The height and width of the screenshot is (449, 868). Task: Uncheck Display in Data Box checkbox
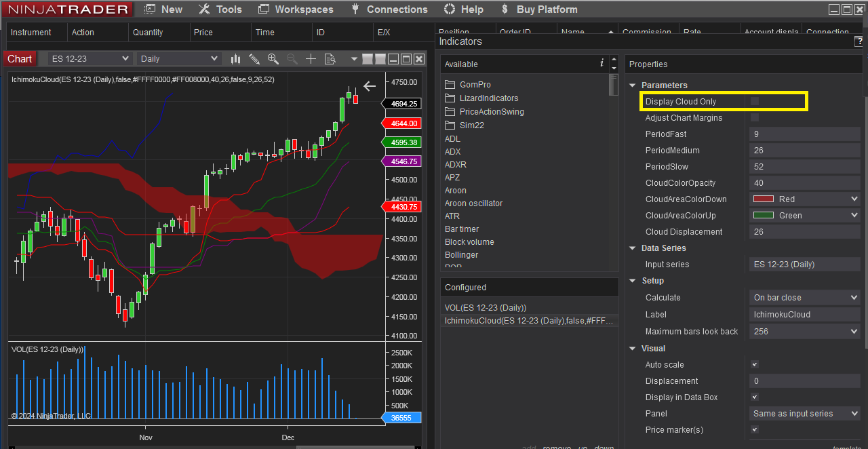[x=755, y=397]
